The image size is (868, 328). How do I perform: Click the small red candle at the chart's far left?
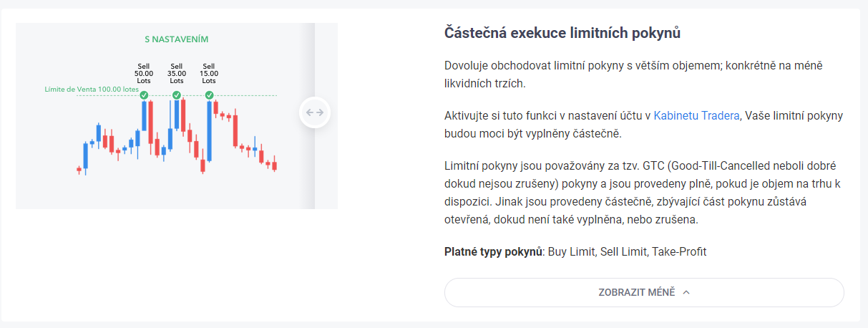79,170
